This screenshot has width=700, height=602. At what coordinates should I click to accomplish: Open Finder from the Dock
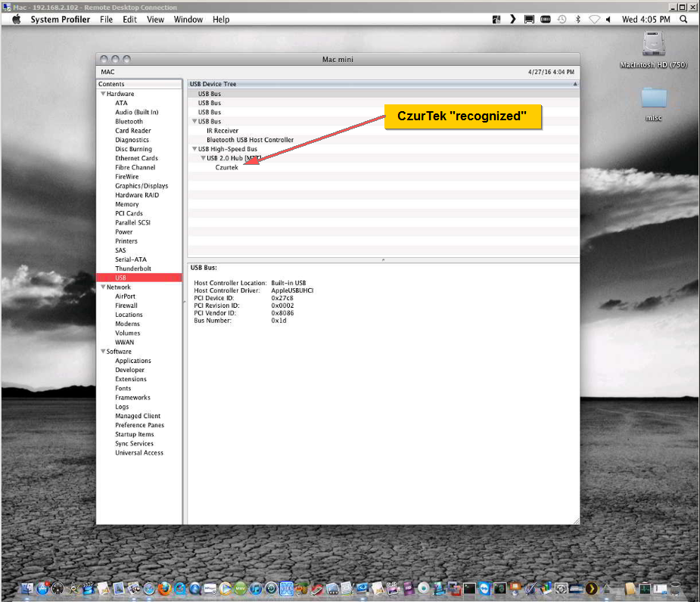[26, 588]
